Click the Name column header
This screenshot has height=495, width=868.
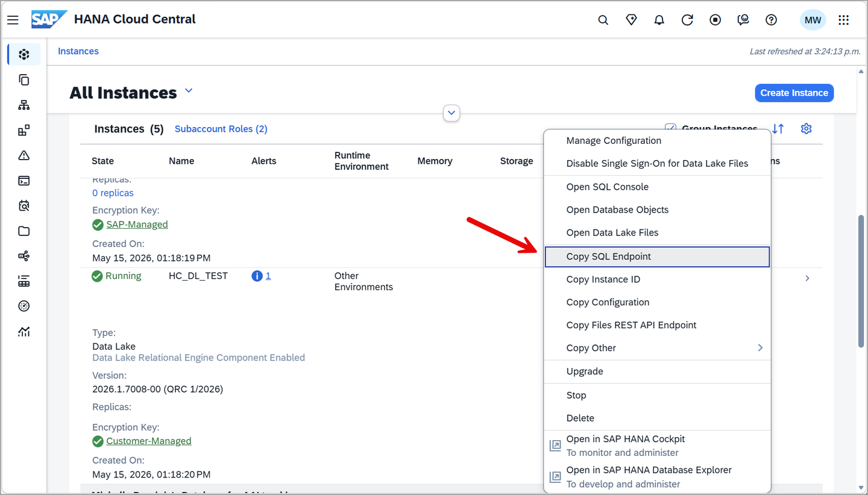tap(181, 161)
